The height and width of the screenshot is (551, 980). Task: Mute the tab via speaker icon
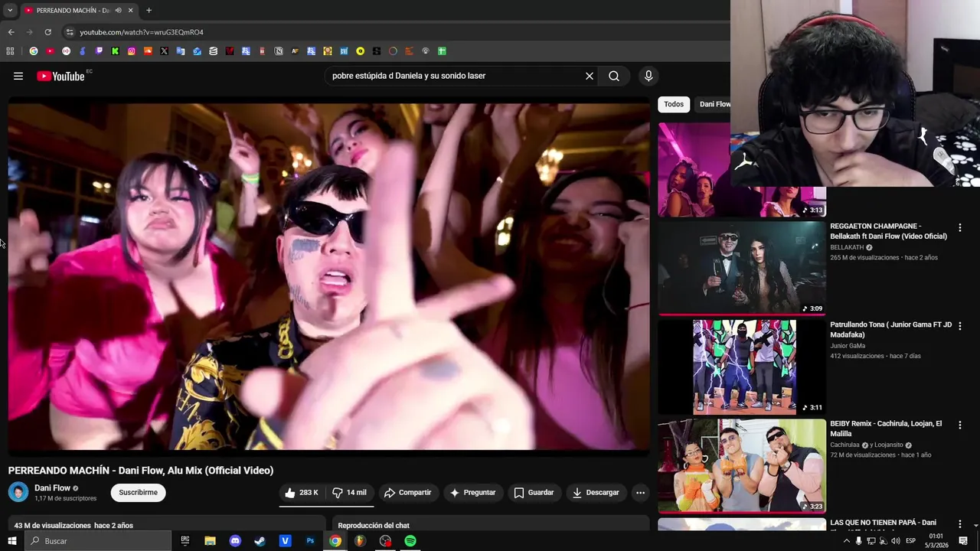coord(117,10)
